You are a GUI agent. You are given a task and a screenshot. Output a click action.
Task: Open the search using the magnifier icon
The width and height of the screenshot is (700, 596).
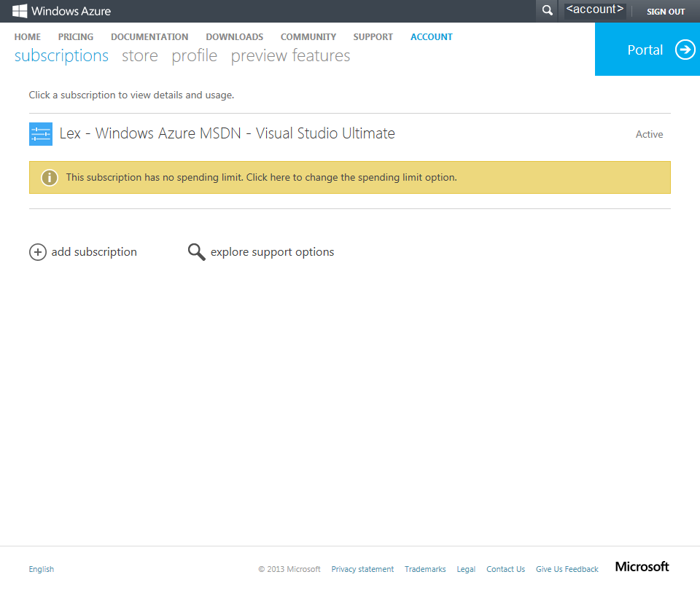tap(546, 11)
